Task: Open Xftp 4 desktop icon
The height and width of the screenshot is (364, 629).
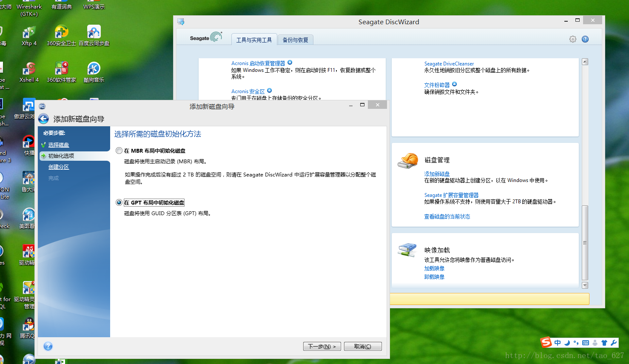Action: click(x=29, y=36)
